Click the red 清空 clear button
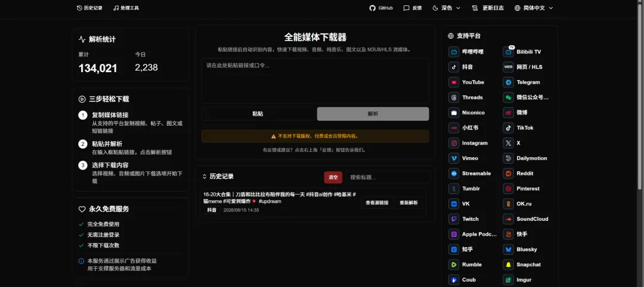The height and width of the screenshot is (287, 644). click(x=333, y=177)
